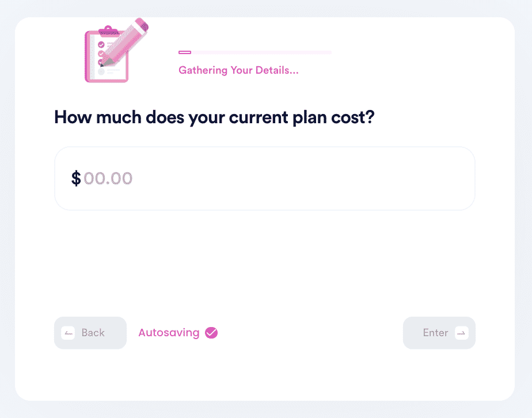Go back with the Back button
Image resolution: width=532 pixels, height=418 pixels.
pyautogui.click(x=90, y=333)
